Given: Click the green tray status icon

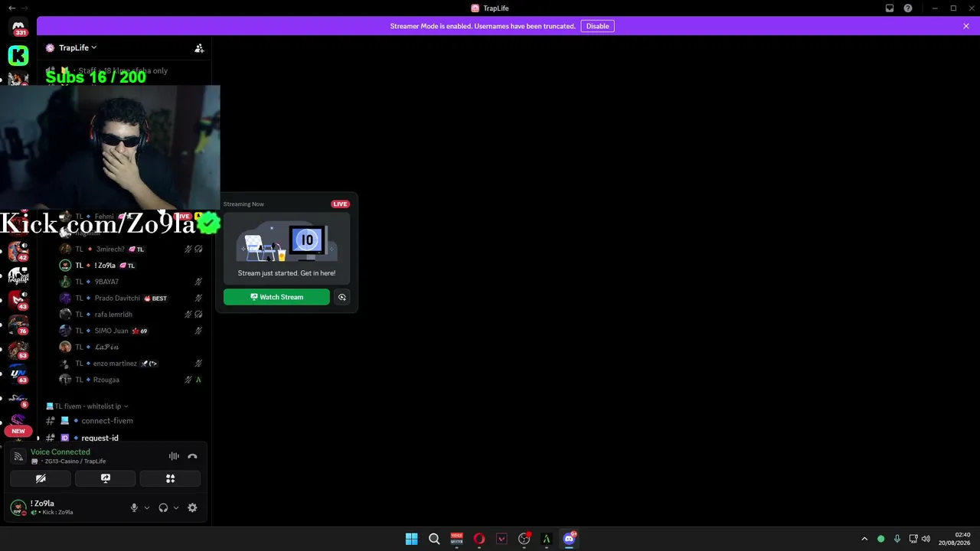Looking at the screenshot, I should 880,539.
